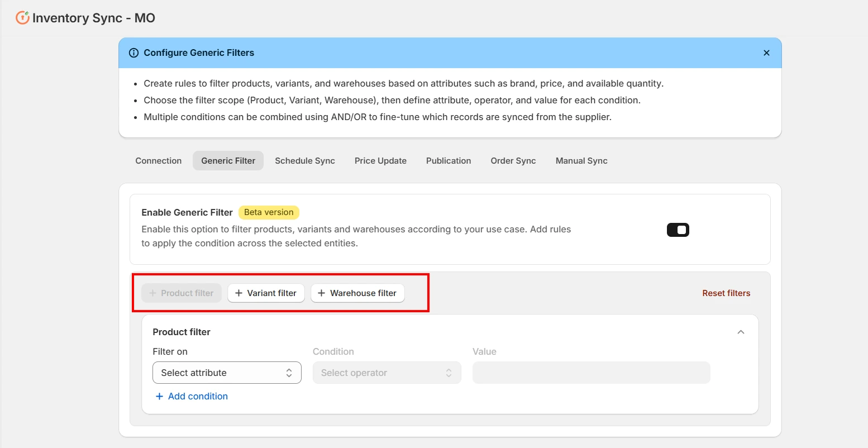Click Add condition
This screenshot has width=868, height=448.
pos(197,396)
